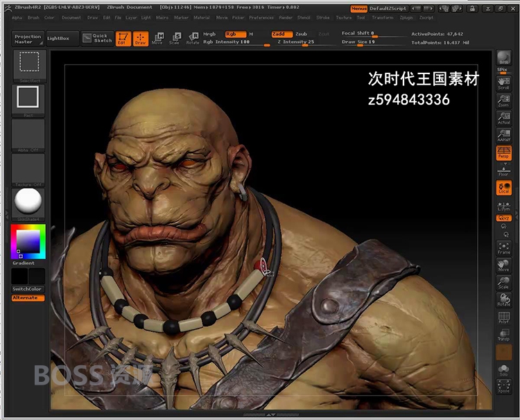The height and width of the screenshot is (420, 520).
Task: Enable Mrgb mode
Action: [209, 34]
